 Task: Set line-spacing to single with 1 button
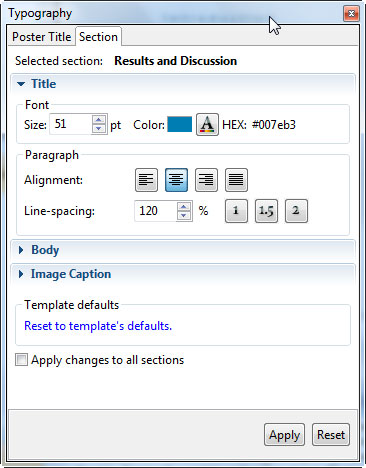tap(236, 211)
